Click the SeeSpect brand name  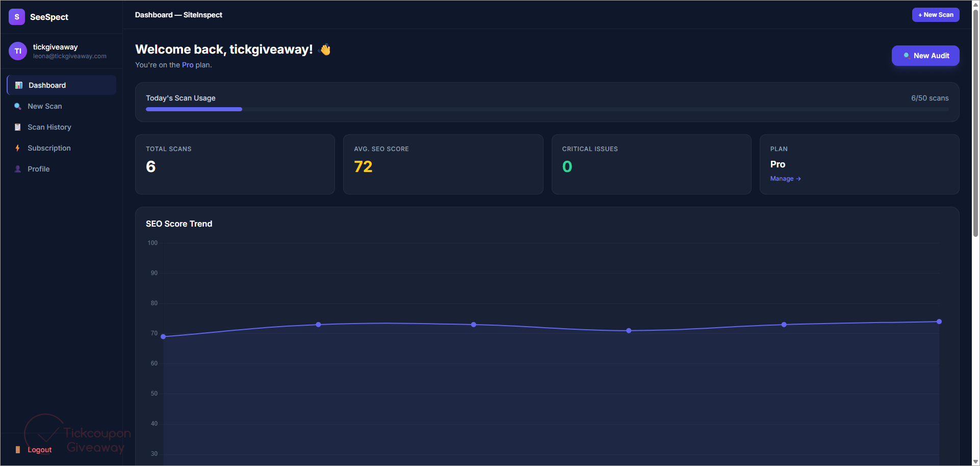coord(49,17)
